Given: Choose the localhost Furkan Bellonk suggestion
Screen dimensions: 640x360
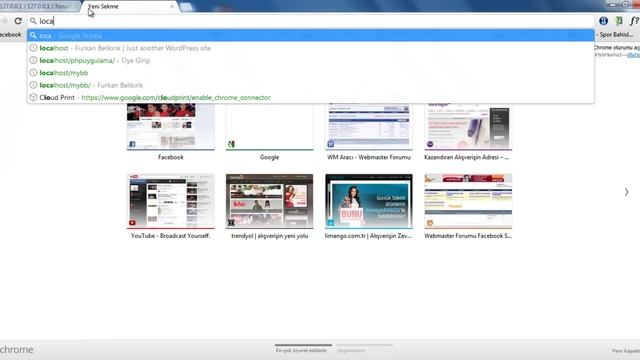Looking at the screenshot, I should [311, 48].
